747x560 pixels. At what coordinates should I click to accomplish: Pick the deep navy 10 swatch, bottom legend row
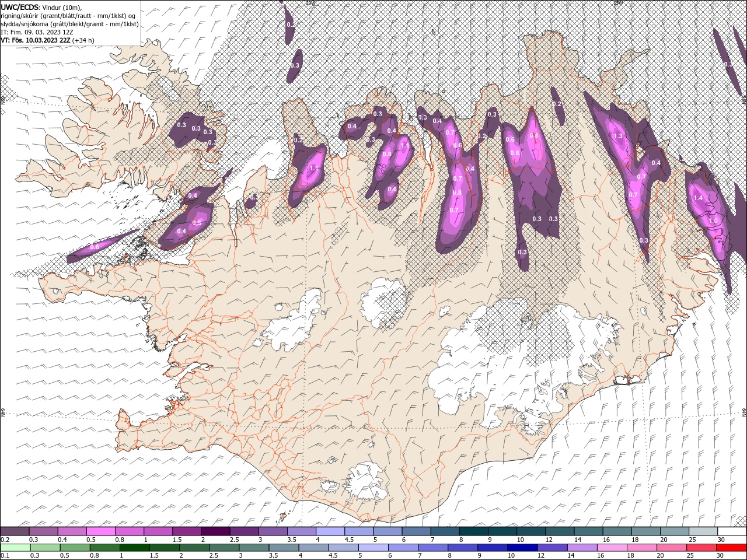pos(523,548)
